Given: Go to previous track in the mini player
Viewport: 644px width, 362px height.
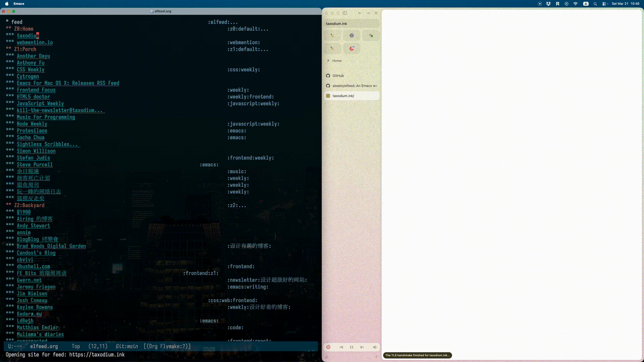Looking at the screenshot, I should click(x=341, y=347).
